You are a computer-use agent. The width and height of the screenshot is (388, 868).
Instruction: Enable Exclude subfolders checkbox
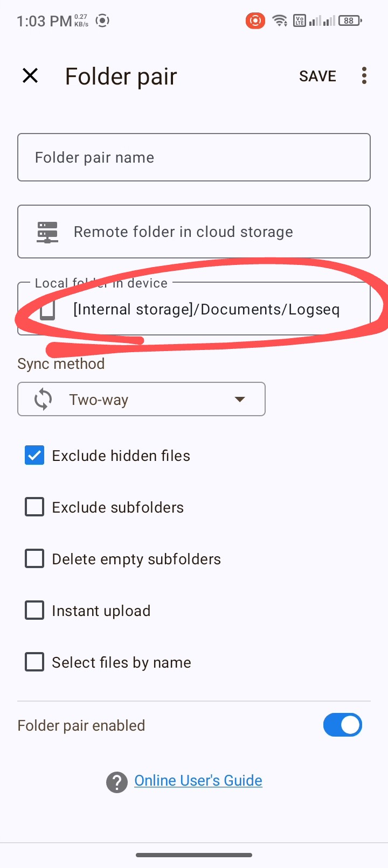[x=34, y=507]
